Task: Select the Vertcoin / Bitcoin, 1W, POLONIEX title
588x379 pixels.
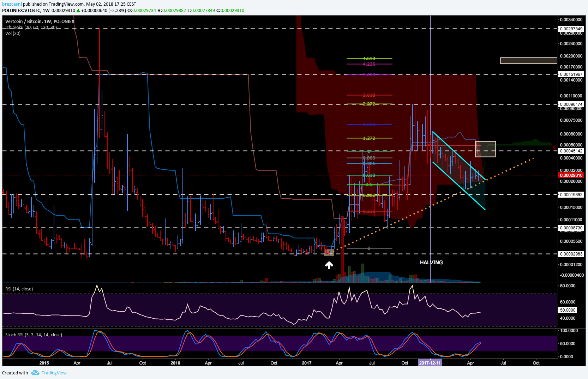Action: [40, 22]
